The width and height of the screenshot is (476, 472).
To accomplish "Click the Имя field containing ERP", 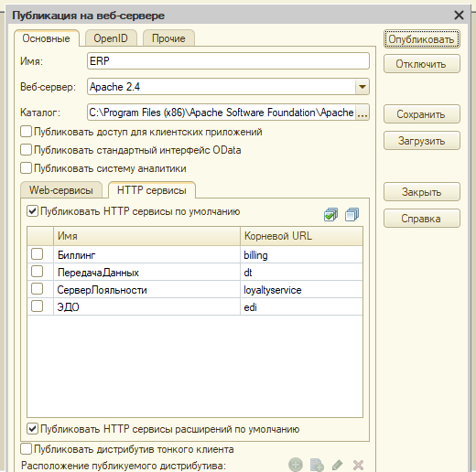I will tap(228, 61).
